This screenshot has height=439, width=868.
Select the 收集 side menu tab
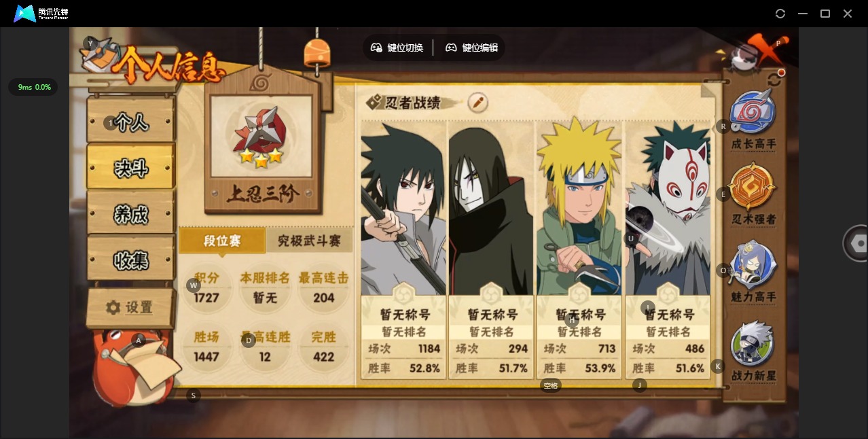pyautogui.click(x=131, y=260)
